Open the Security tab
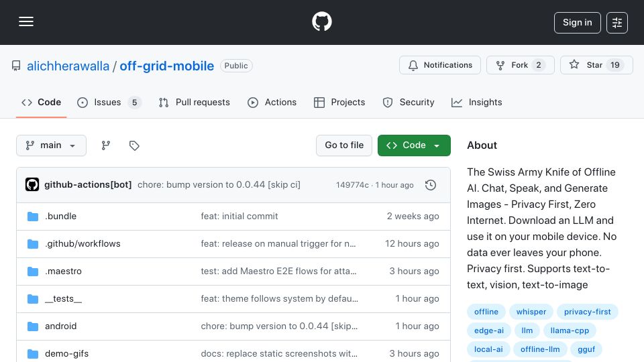The height and width of the screenshot is (362, 644). tap(409, 102)
